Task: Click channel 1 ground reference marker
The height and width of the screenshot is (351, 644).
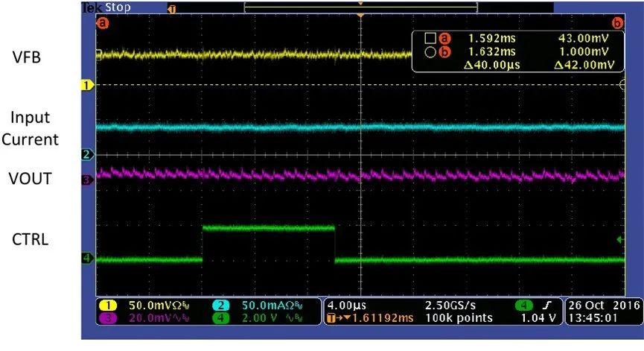Action: [87, 85]
